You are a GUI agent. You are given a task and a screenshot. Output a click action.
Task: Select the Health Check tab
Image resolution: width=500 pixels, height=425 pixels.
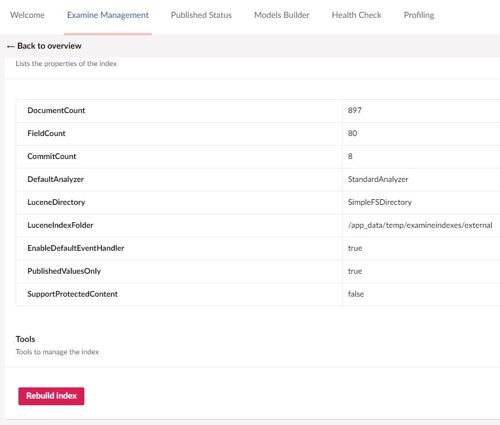356,15
